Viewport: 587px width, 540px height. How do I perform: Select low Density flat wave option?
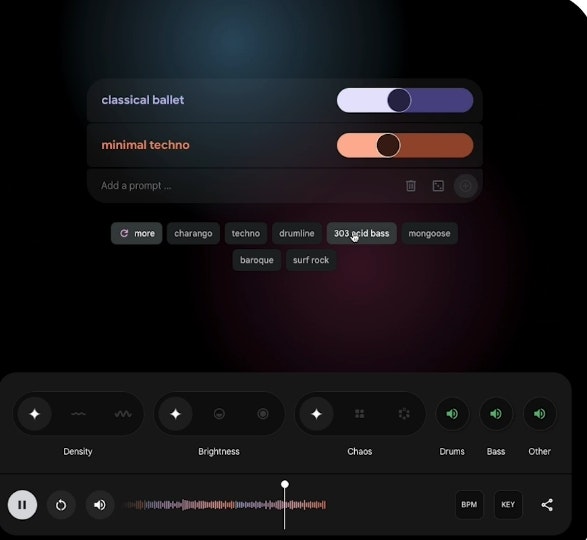click(x=78, y=414)
